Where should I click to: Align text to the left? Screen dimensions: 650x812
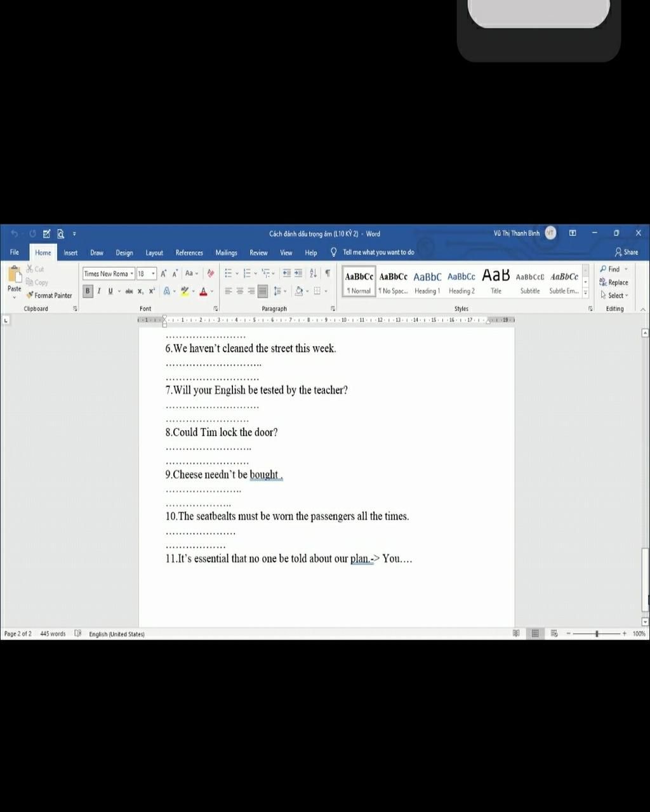coord(229,291)
